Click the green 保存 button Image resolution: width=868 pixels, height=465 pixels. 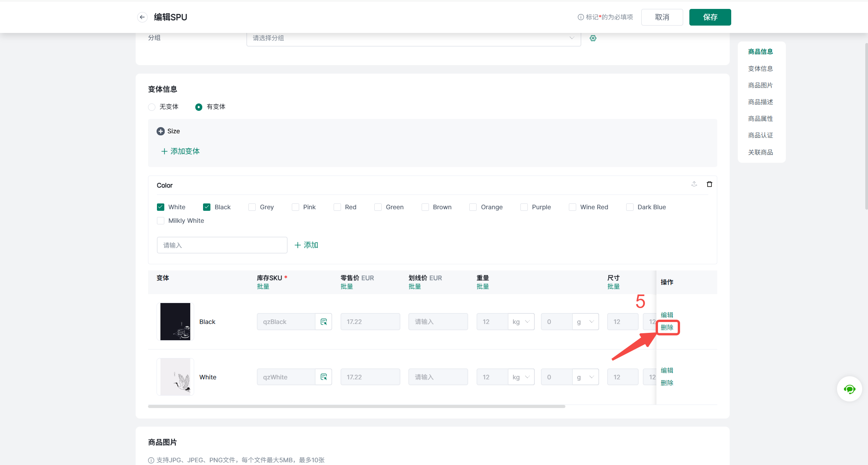tap(710, 17)
